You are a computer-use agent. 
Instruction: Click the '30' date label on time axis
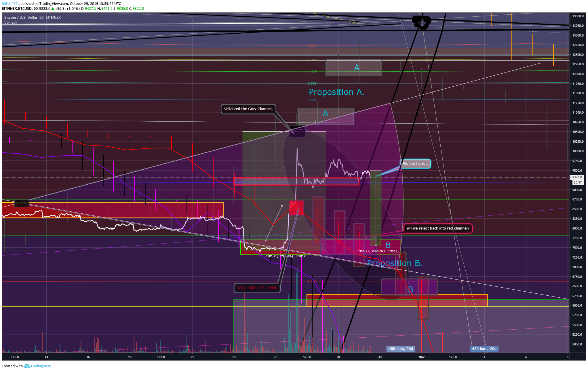pos(380,357)
